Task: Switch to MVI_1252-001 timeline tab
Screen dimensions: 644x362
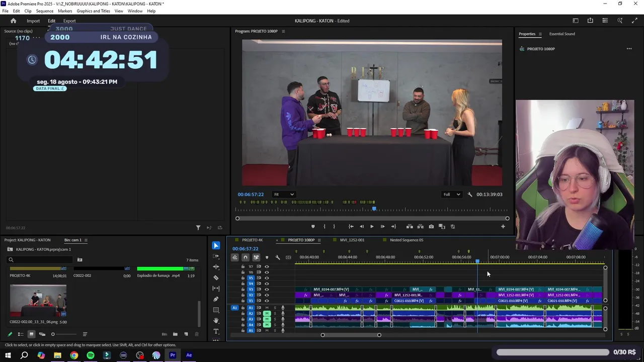Action: click(x=352, y=240)
